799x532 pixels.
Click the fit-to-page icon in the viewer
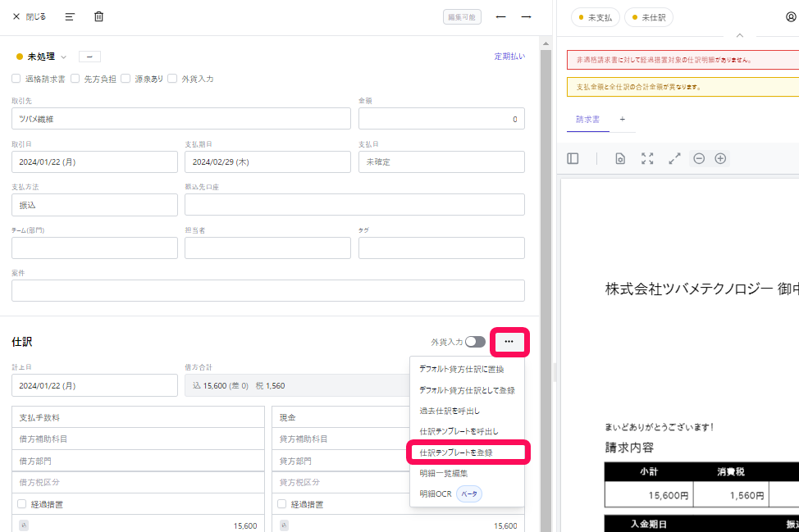pos(647,158)
